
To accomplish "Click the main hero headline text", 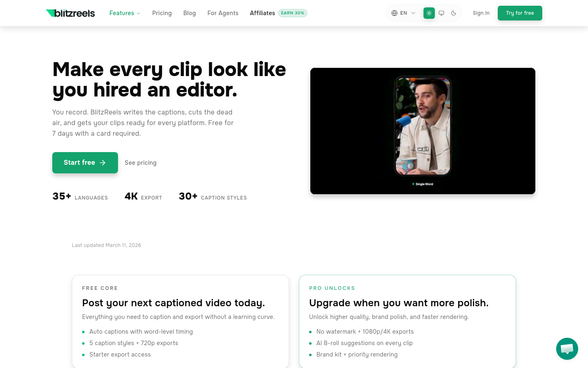I will (x=169, y=80).
